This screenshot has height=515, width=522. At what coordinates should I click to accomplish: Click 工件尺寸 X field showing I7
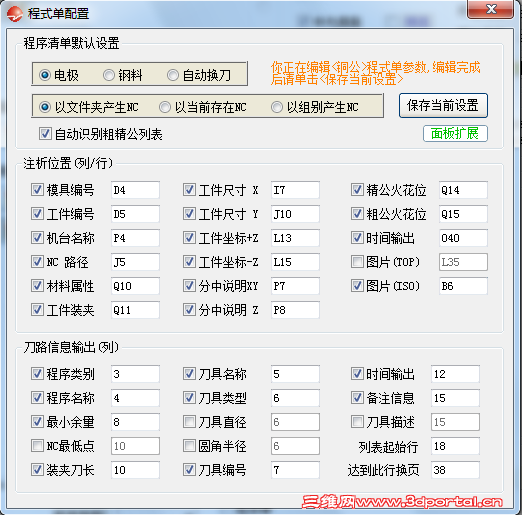coord(295,190)
